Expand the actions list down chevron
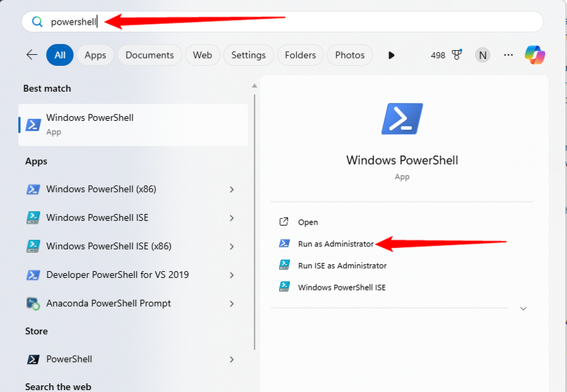 [523, 309]
